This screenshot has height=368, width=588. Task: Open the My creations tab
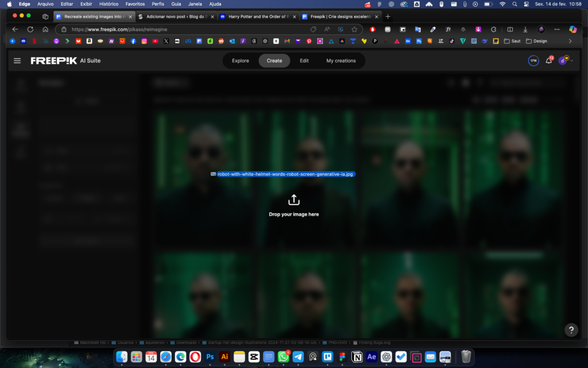tap(341, 60)
